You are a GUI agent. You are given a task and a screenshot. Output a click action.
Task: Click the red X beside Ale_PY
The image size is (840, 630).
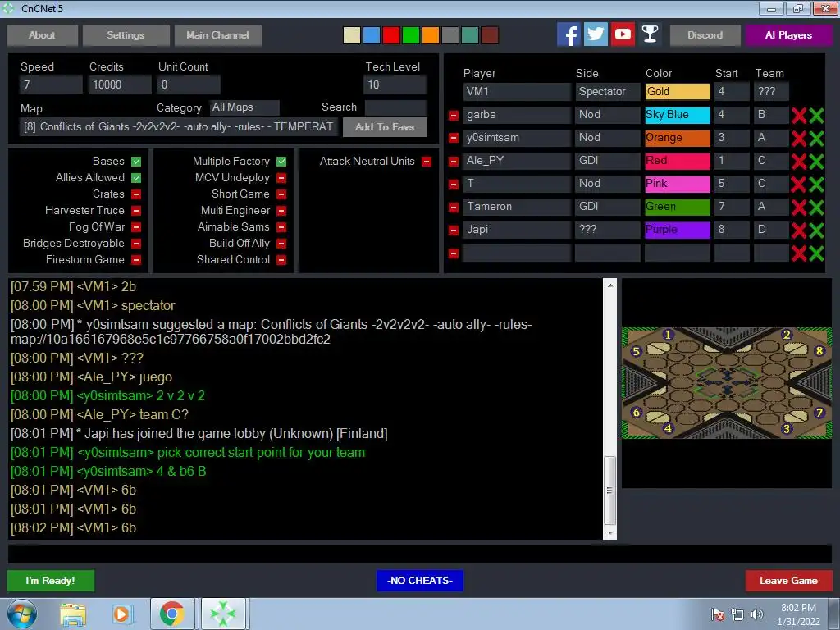799,162
